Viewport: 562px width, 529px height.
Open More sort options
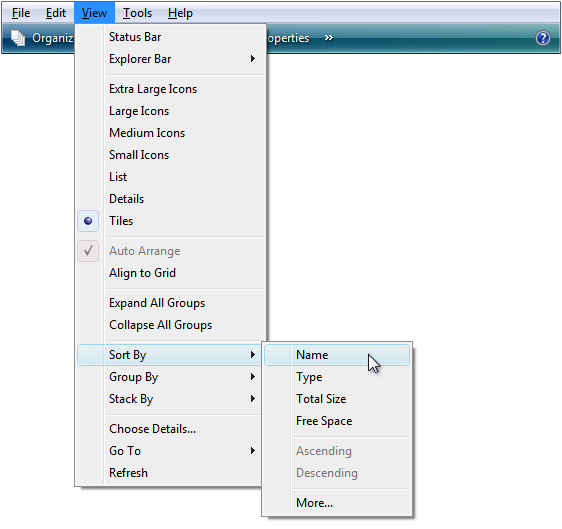[337, 503]
